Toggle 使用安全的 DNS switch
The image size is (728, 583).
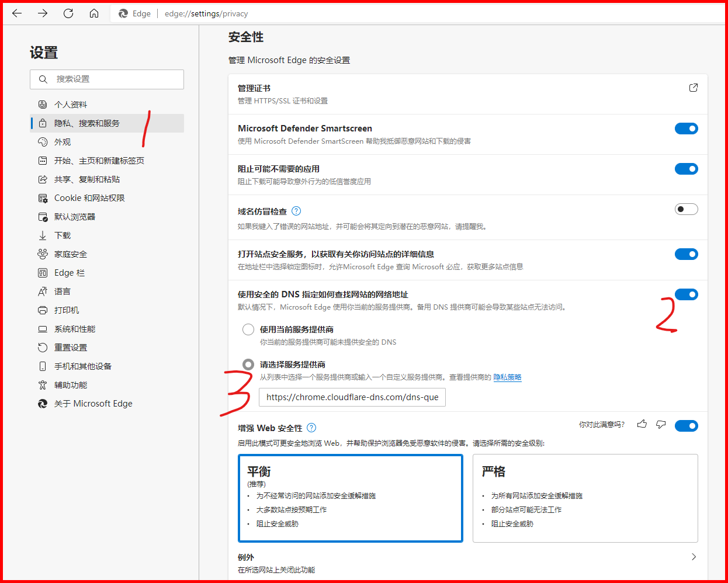pos(687,294)
